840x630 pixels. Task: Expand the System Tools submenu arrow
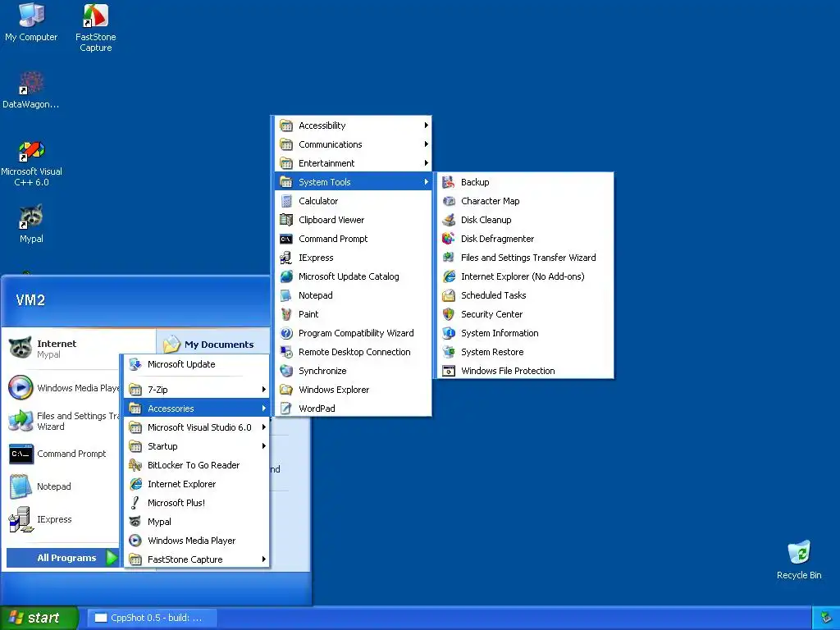tap(426, 182)
